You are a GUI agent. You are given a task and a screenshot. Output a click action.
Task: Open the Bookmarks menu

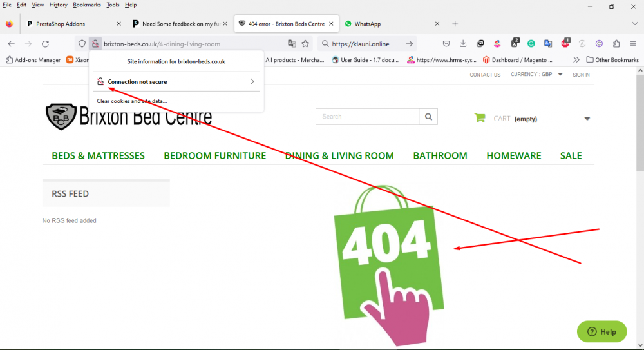coord(87,5)
